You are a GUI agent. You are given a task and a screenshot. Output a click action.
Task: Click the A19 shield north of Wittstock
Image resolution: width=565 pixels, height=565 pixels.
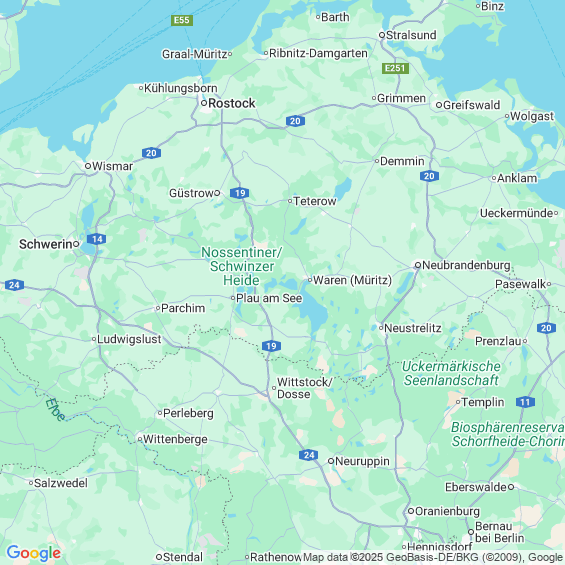point(271,346)
